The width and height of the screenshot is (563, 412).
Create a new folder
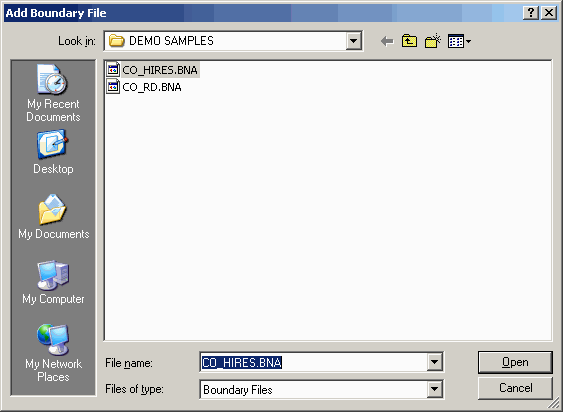(433, 41)
